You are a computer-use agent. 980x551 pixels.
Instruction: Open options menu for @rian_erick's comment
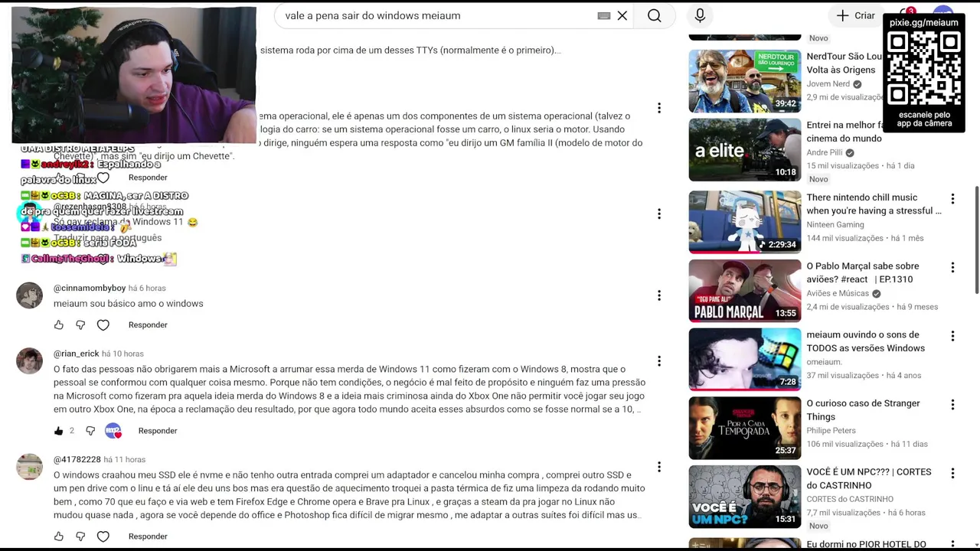659,361
